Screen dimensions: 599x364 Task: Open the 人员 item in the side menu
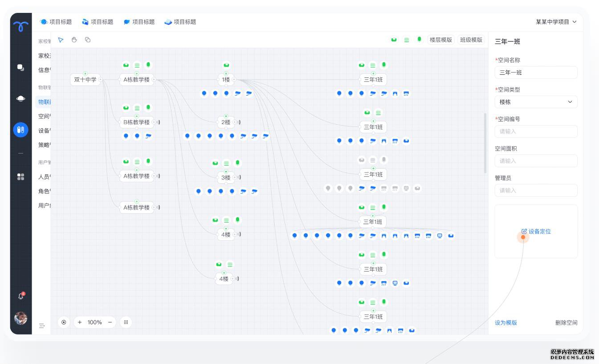pos(44,177)
